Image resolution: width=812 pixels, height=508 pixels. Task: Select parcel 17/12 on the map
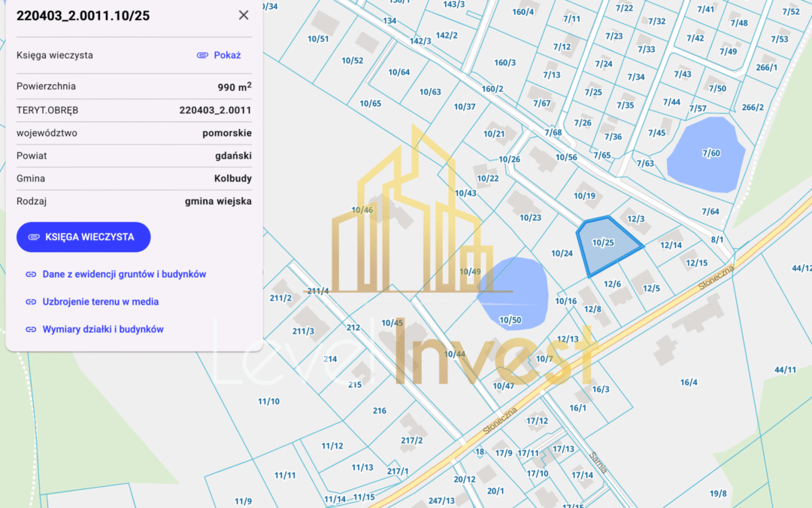(537, 421)
